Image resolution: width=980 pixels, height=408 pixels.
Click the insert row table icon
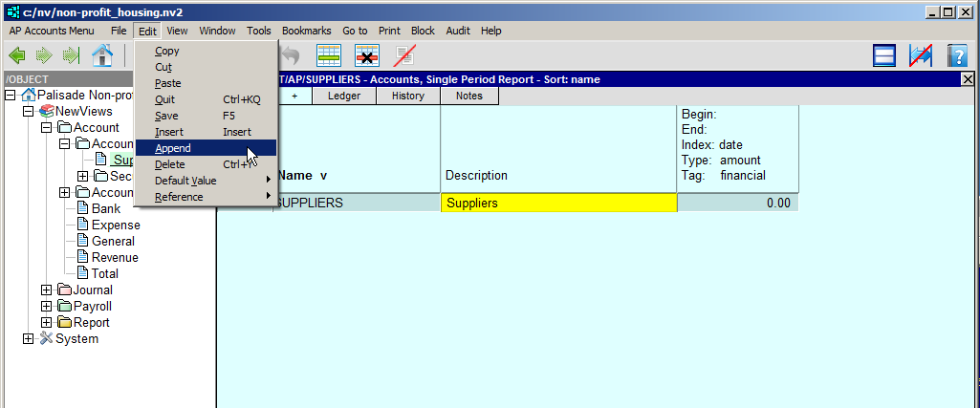(329, 55)
